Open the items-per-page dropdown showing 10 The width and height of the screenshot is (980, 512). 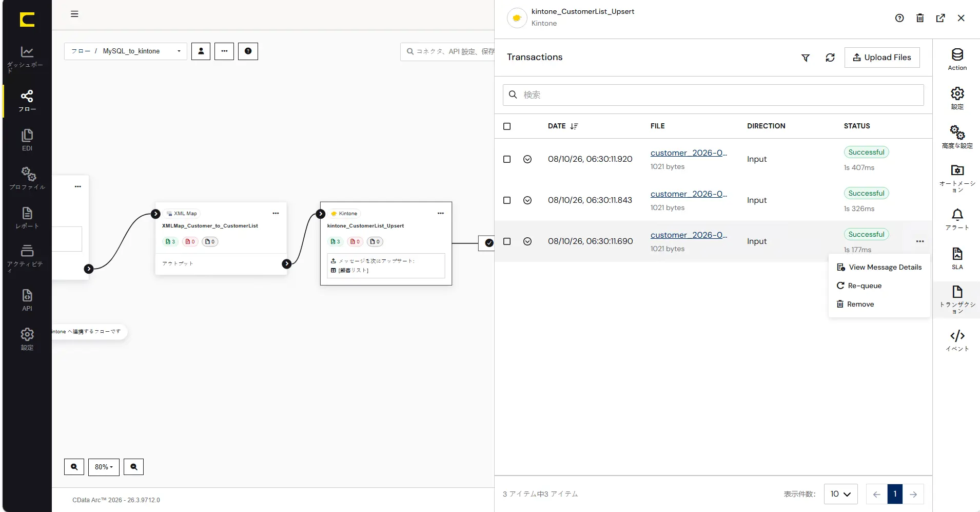tap(840, 494)
